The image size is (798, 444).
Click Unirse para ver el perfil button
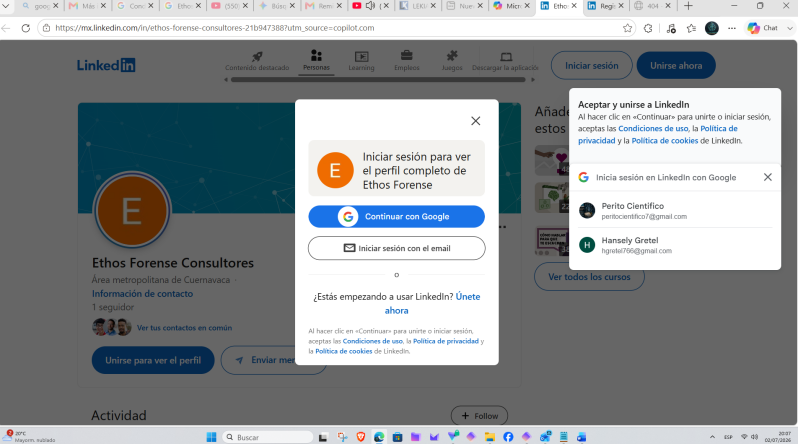[x=153, y=360]
